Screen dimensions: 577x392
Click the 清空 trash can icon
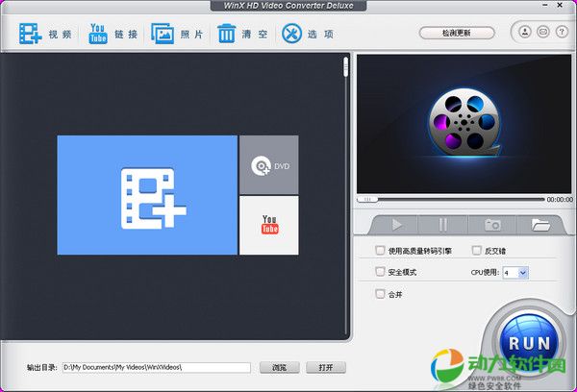click(x=227, y=35)
